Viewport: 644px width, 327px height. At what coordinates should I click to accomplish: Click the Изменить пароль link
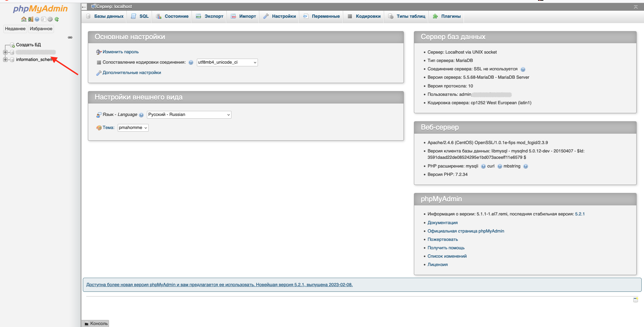120,52
